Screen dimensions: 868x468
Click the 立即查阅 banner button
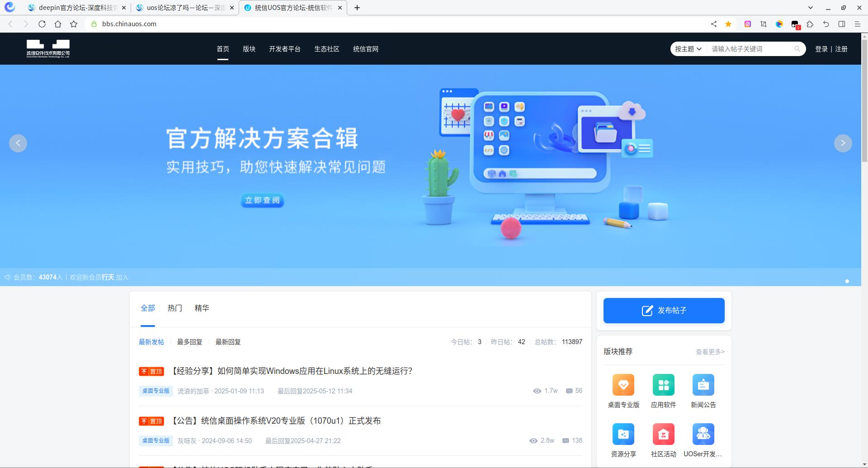[262, 200]
